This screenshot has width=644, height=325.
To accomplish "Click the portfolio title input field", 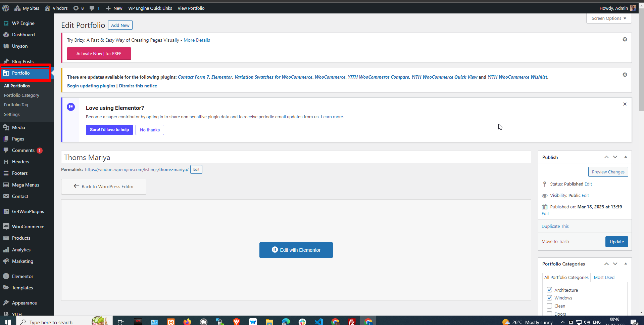I will 296,157.
